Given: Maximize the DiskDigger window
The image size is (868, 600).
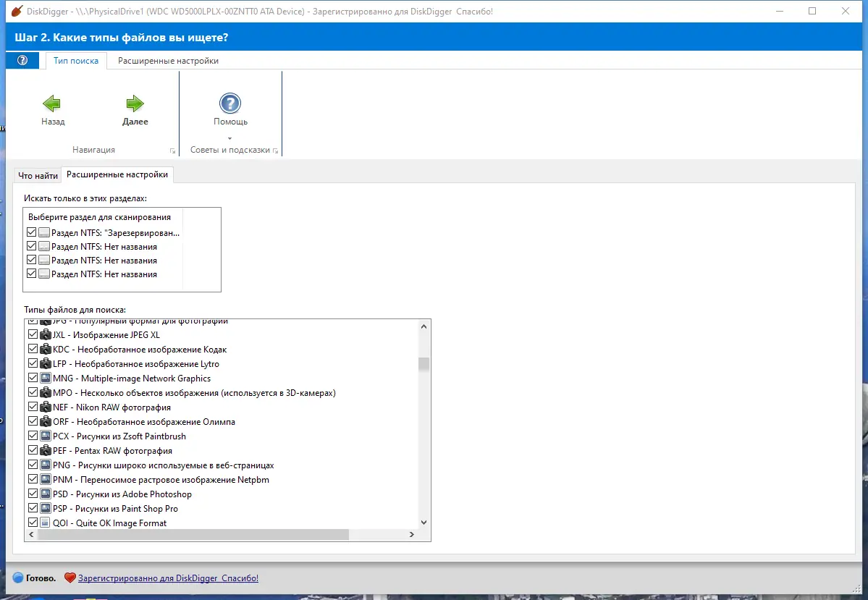Looking at the screenshot, I should click(x=812, y=11).
